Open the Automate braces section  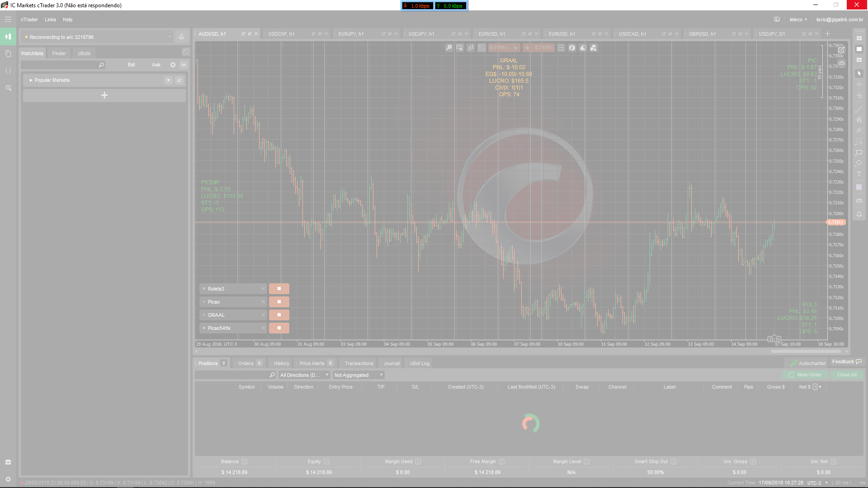(x=8, y=70)
